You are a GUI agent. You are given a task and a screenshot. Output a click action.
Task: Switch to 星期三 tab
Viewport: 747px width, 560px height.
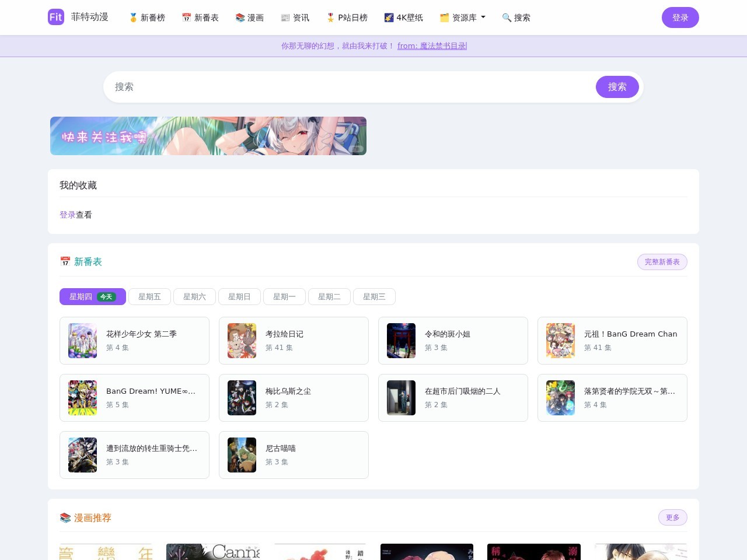pyautogui.click(x=374, y=296)
